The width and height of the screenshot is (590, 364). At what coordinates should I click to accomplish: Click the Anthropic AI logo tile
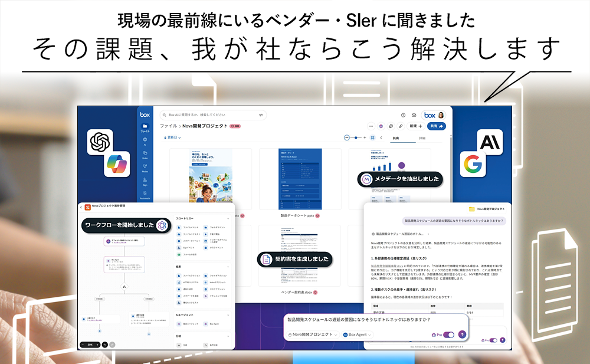click(490, 142)
